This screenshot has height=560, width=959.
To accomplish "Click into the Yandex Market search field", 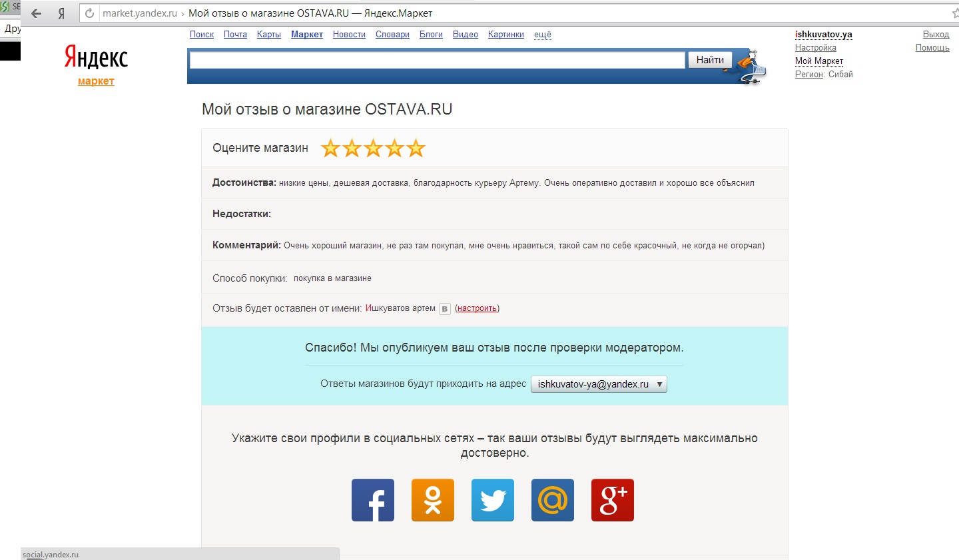I will 438,60.
